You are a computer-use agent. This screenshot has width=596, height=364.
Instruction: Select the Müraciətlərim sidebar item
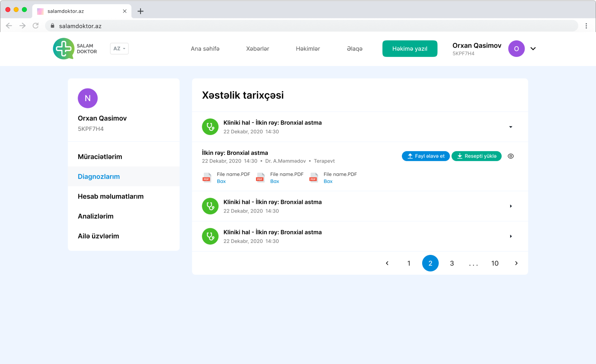click(100, 157)
